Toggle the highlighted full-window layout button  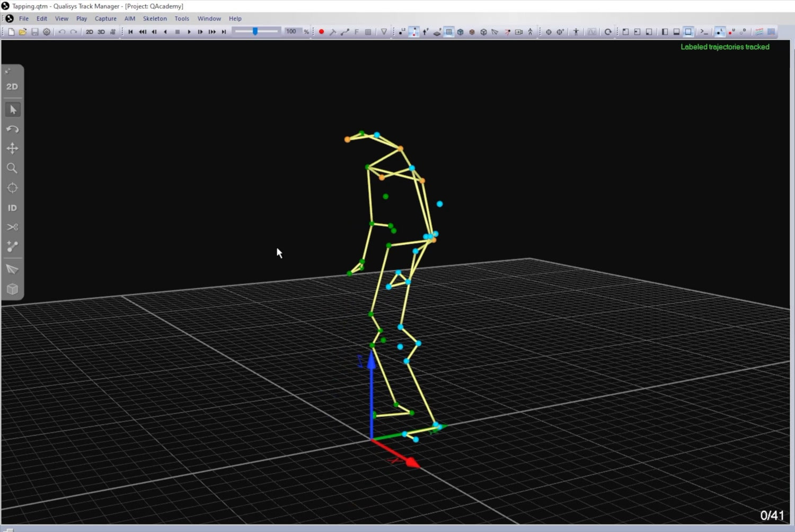click(688, 32)
